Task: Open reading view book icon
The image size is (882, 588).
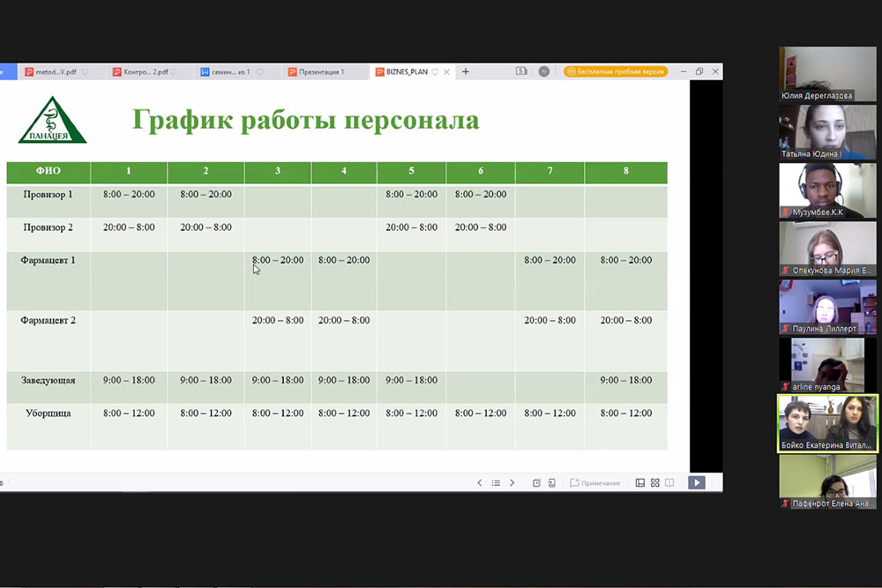Action: (x=669, y=483)
